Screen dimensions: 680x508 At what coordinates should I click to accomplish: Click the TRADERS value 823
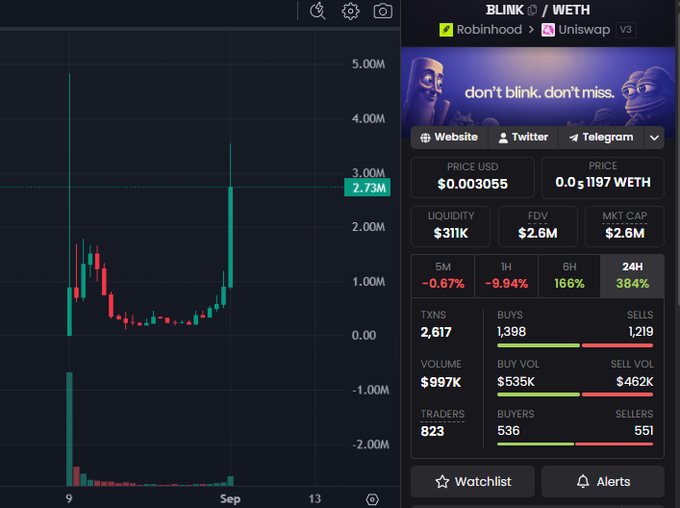tap(432, 431)
